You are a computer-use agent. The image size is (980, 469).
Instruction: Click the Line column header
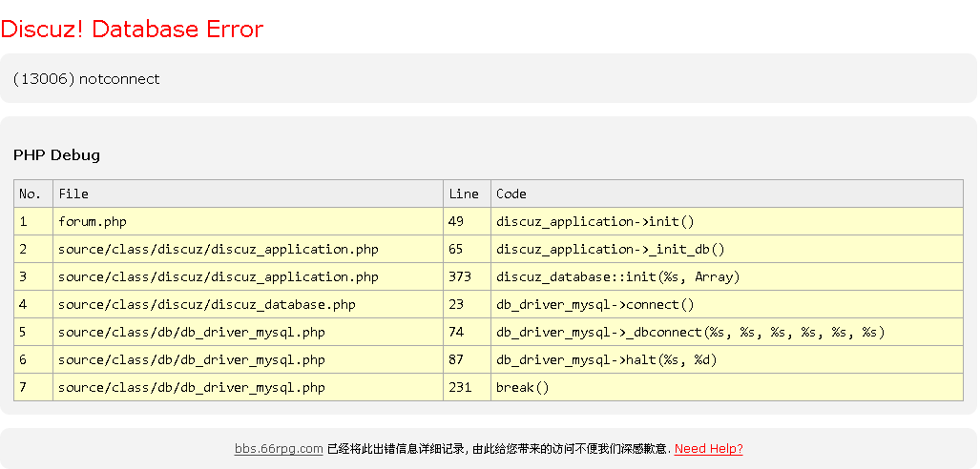[467, 194]
